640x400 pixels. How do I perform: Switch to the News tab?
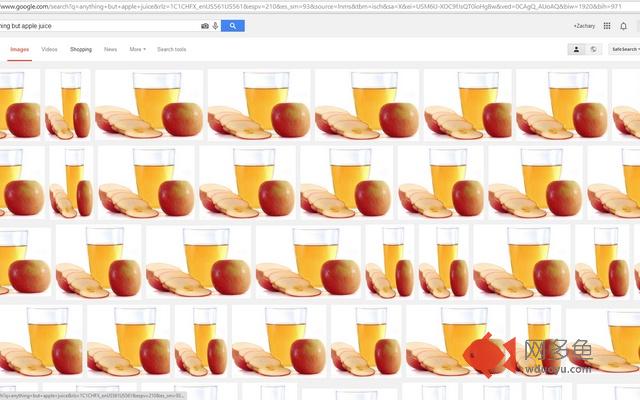[110, 49]
